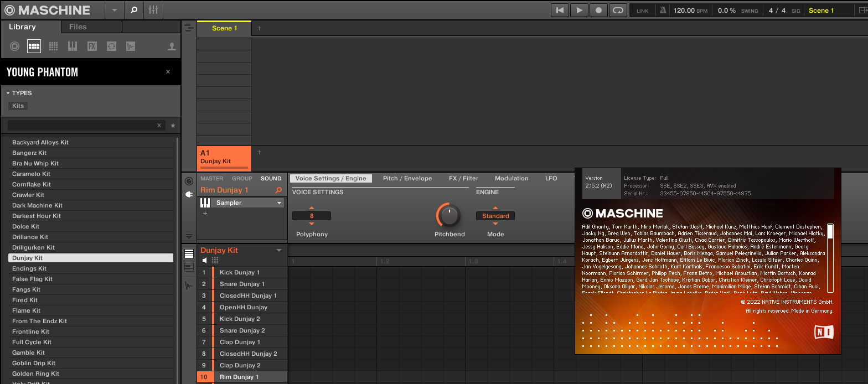Screen dimensions: 868x384
Task: Switch to plug-in icon view
Action: click(189, 195)
